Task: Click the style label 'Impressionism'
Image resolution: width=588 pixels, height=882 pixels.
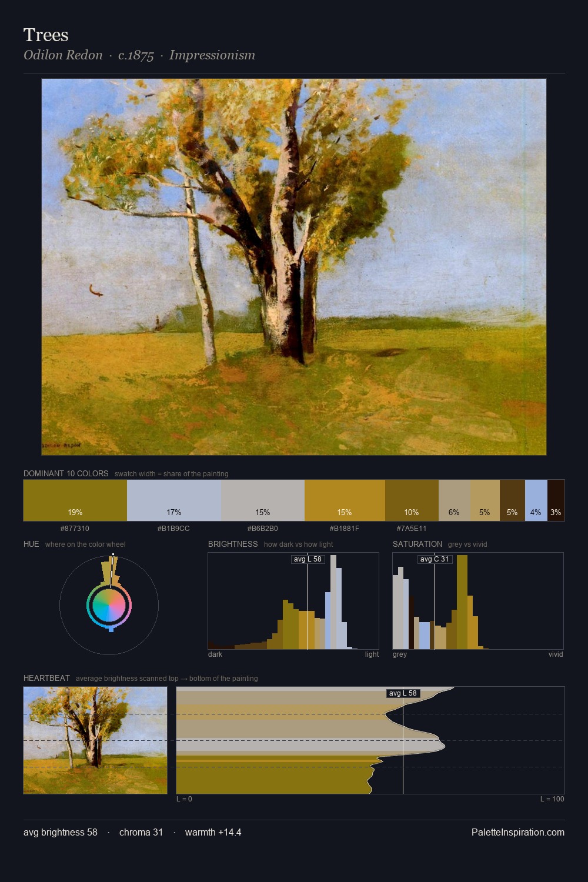Action: [x=212, y=55]
